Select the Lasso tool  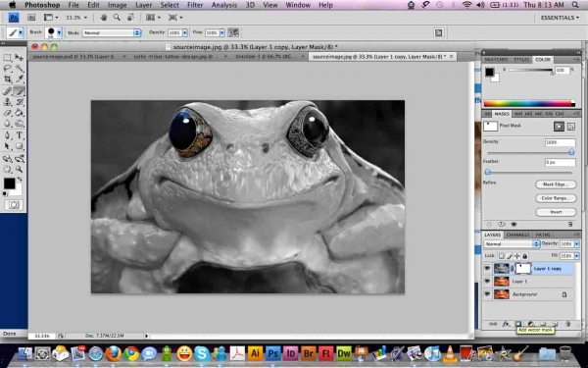point(7,69)
